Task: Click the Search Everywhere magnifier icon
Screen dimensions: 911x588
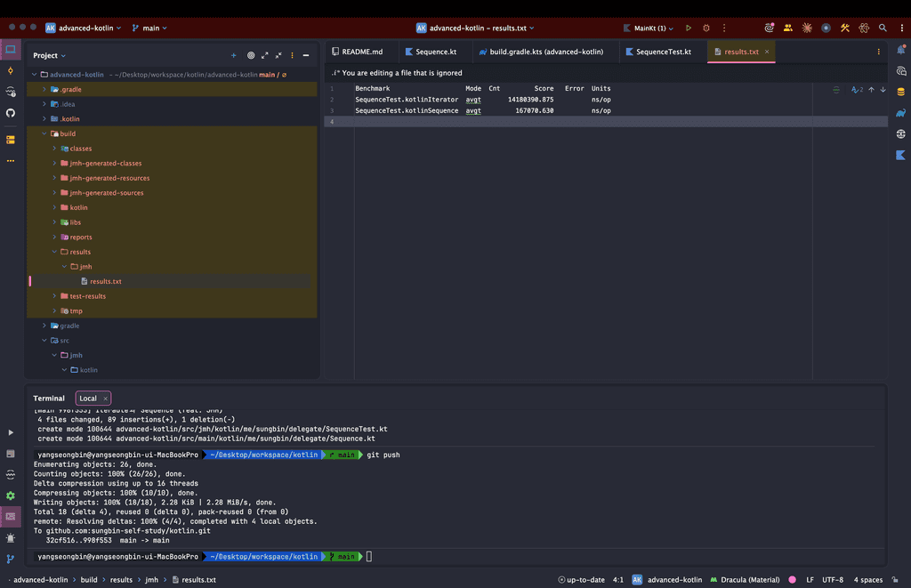Action: pyautogui.click(x=883, y=28)
